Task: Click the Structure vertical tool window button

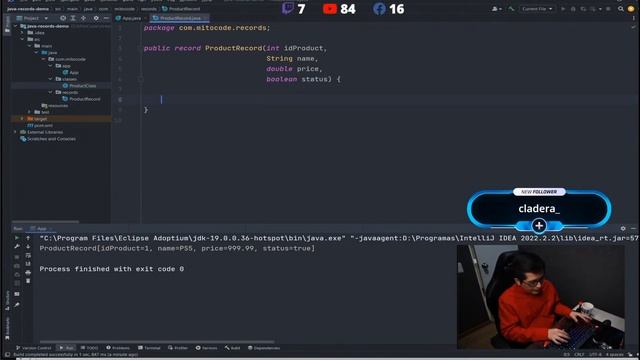Action: pyautogui.click(x=7, y=301)
